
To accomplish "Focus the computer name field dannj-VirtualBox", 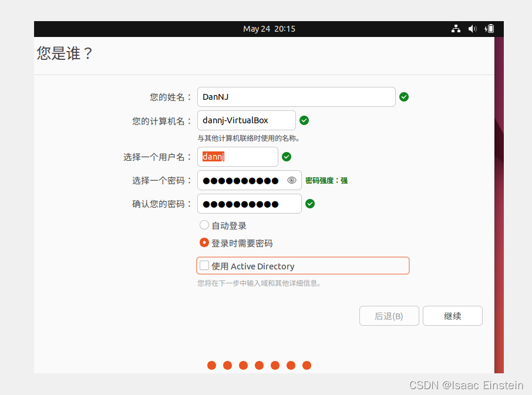I will 246,120.
